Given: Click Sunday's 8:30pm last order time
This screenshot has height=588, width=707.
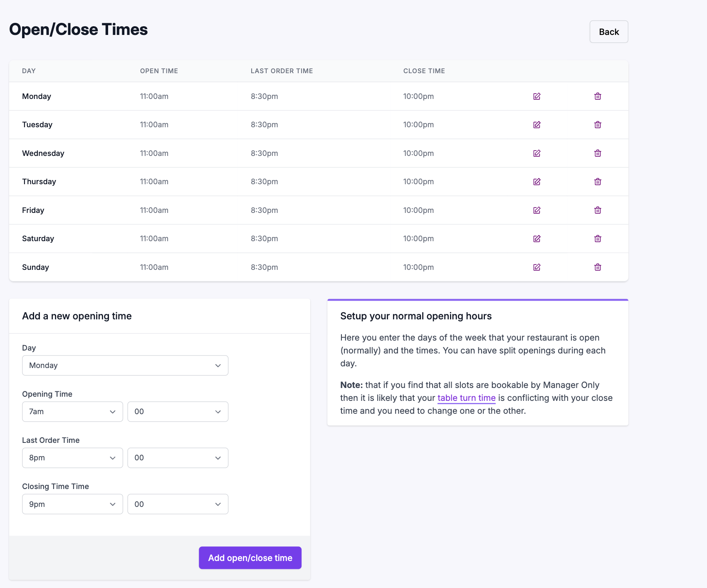Looking at the screenshot, I should coord(265,267).
